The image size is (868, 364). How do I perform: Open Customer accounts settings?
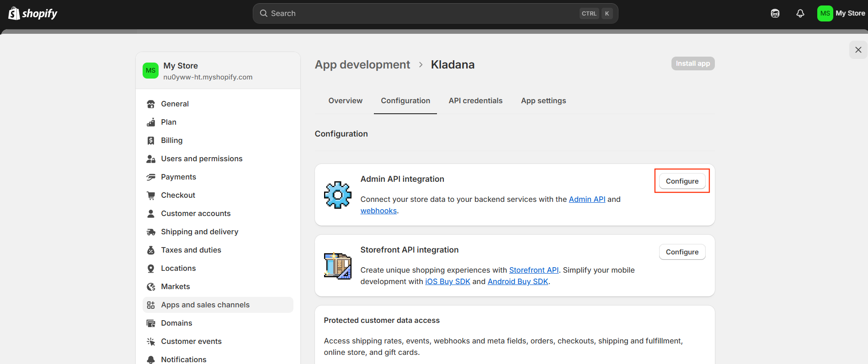click(x=218, y=214)
